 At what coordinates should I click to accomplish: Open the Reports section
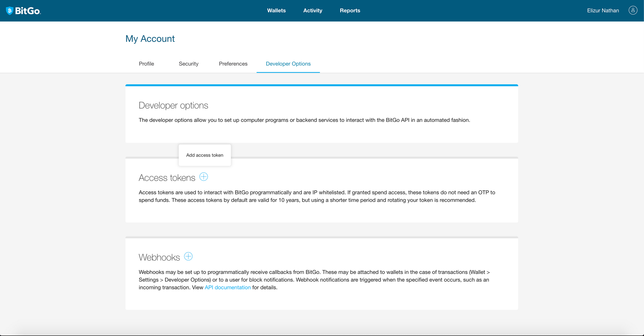click(x=350, y=11)
